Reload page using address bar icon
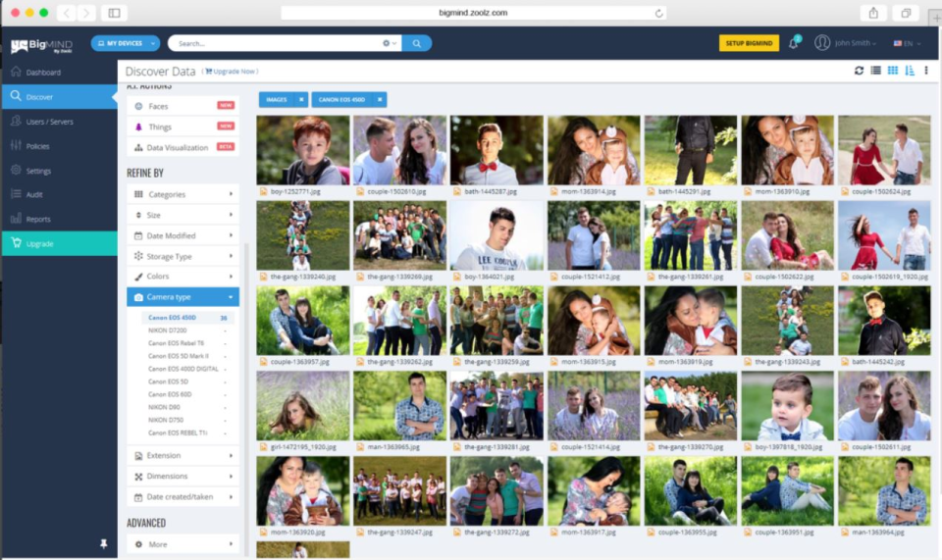 pyautogui.click(x=659, y=13)
